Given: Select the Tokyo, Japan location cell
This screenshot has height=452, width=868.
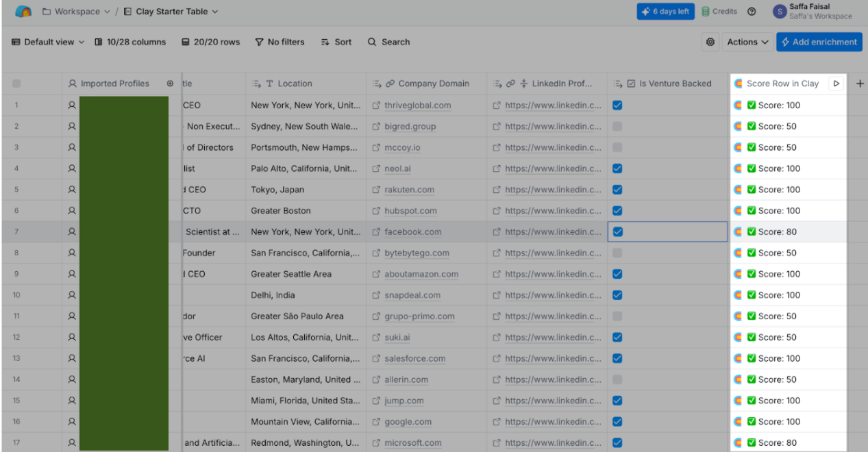Looking at the screenshot, I should click(x=306, y=190).
